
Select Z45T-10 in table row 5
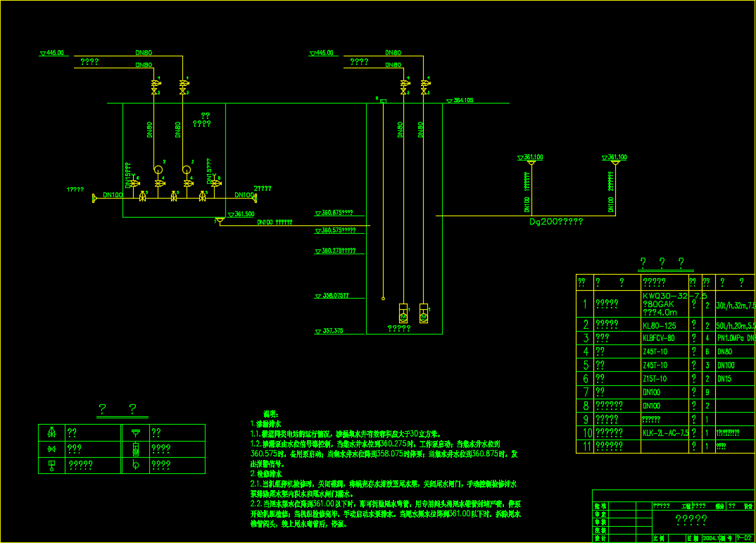click(655, 365)
